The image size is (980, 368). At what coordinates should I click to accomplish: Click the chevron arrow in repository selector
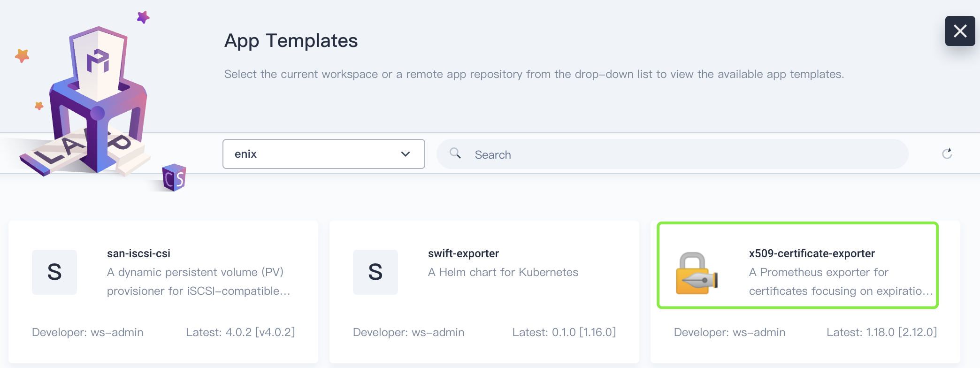pos(406,154)
